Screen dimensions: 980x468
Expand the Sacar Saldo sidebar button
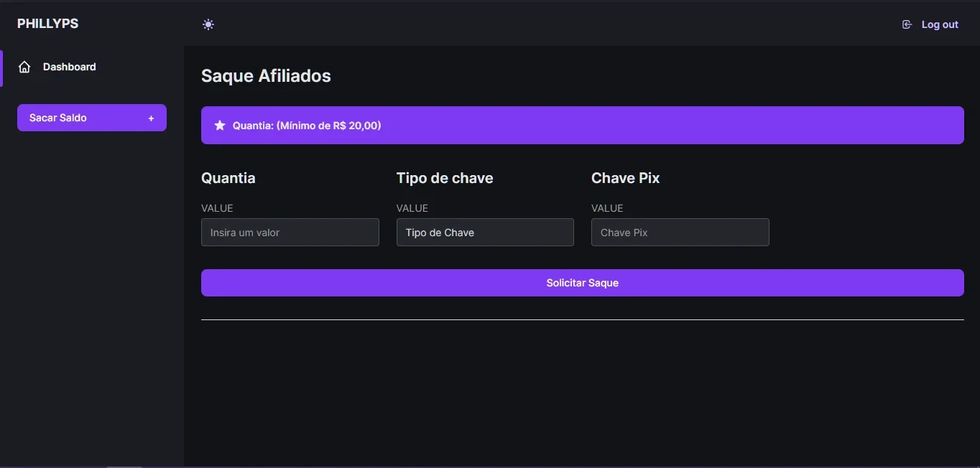tap(92, 118)
